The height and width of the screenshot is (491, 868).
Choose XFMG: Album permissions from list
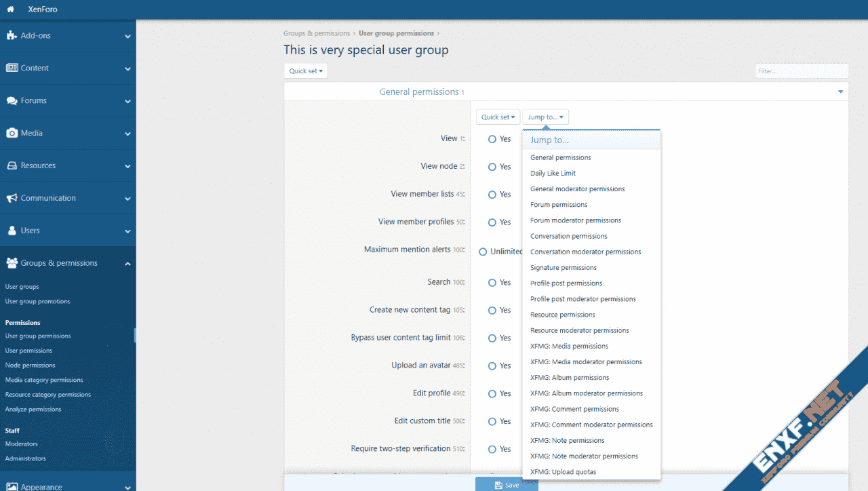(x=570, y=378)
